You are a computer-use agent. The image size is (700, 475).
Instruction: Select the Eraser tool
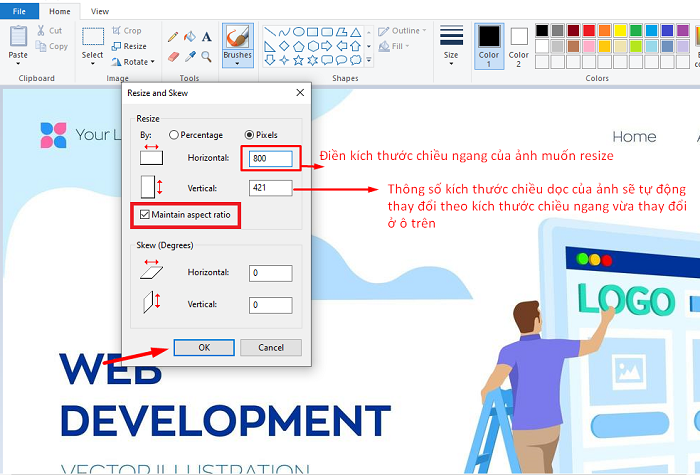[173, 57]
